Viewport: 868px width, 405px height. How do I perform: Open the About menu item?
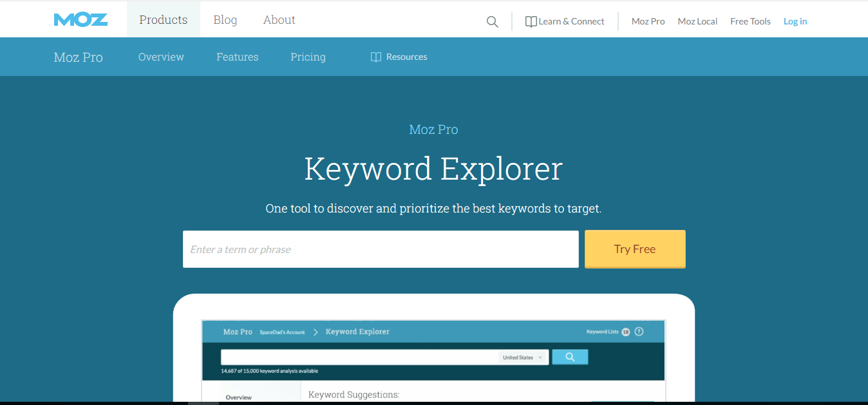point(279,20)
